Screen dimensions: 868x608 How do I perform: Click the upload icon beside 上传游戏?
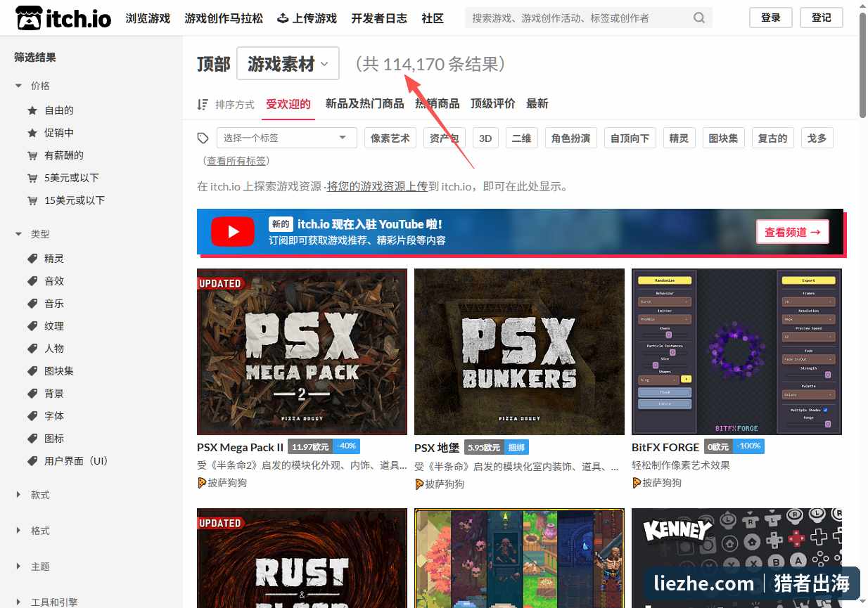click(x=283, y=18)
